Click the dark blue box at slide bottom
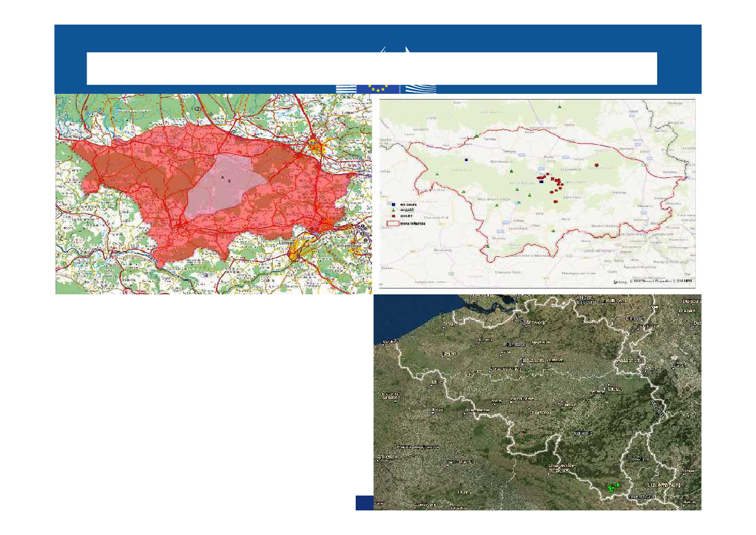The image size is (756, 535). tap(364, 503)
